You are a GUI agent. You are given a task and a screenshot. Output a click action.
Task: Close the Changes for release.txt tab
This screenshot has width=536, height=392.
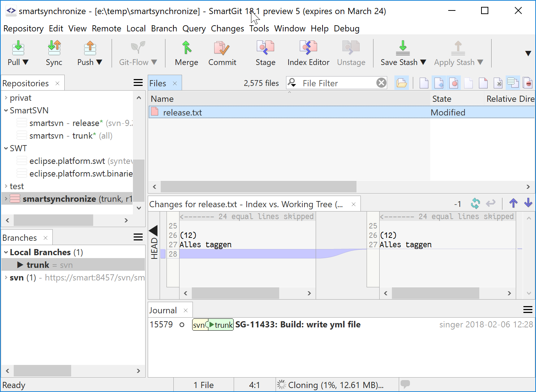point(354,204)
